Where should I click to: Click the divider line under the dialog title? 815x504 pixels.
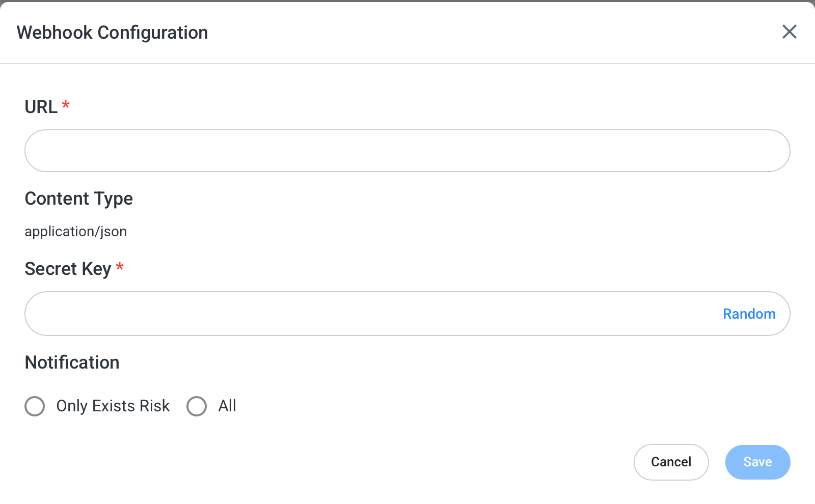coord(407,64)
